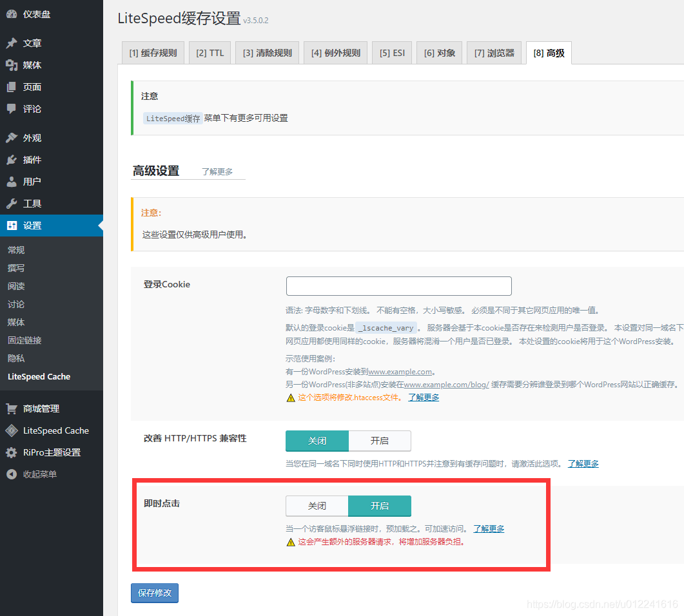
Task: Open 阅读 settings submenu
Action: click(16, 286)
